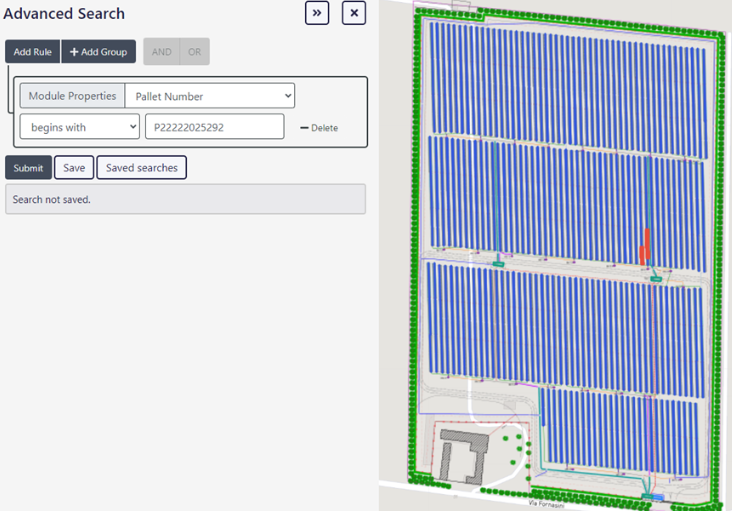Select the Module Properties category label
This screenshot has width=732, height=511.
pyautogui.click(x=72, y=96)
